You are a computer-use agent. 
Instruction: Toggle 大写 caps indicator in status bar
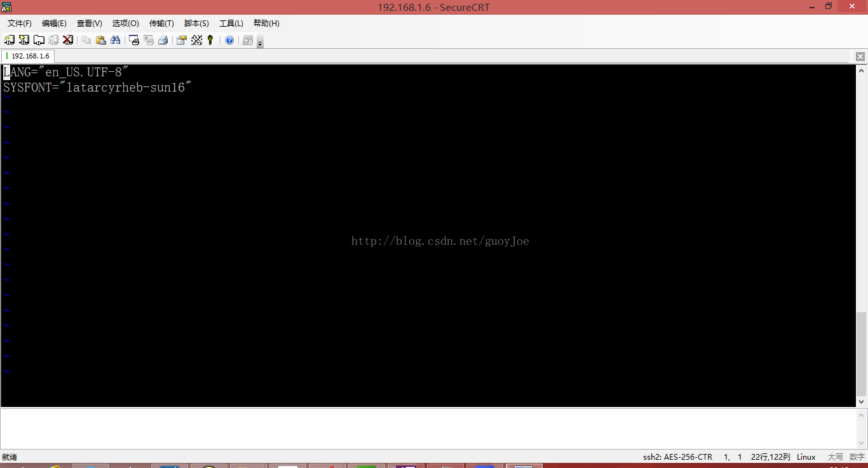pyautogui.click(x=836, y=457)
